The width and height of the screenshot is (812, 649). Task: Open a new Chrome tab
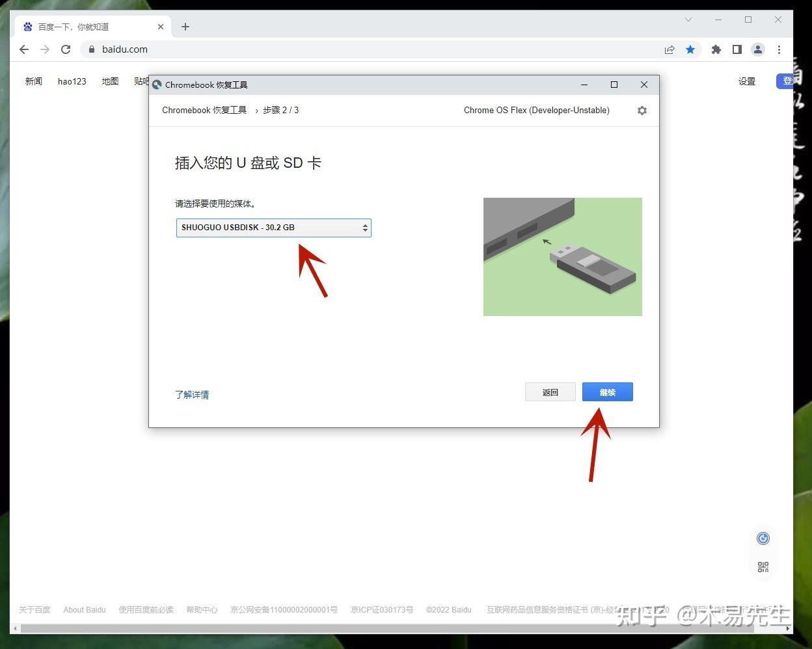point(185,27)
